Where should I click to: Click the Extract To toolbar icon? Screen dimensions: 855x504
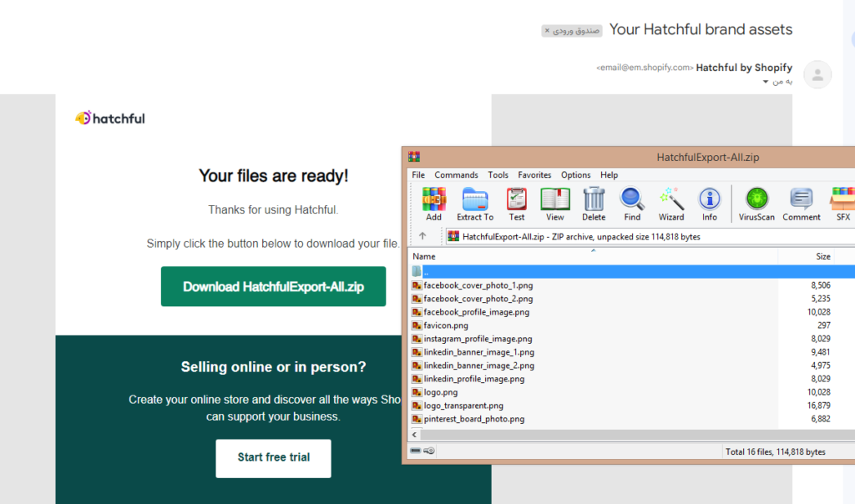[474, 203]
